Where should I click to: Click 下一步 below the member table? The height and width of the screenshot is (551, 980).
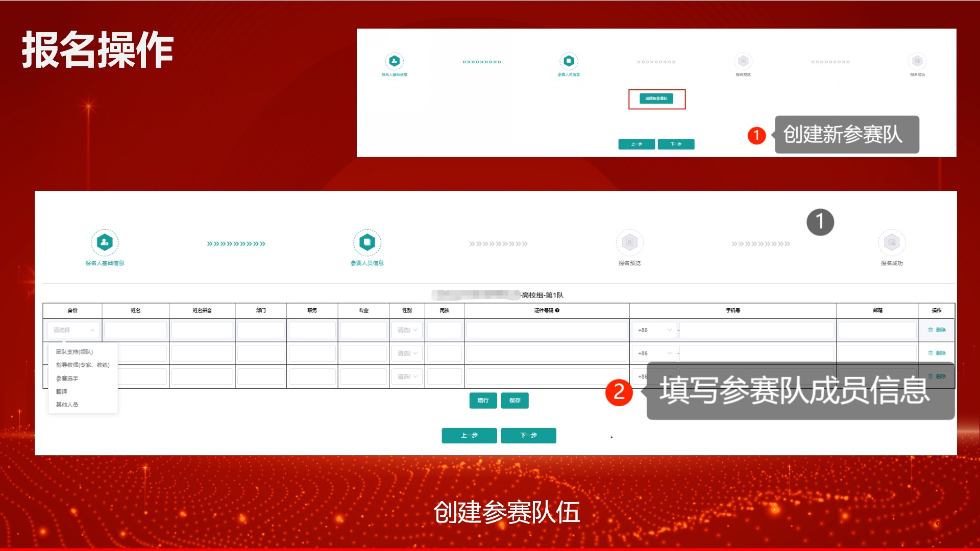pos(528,435)
